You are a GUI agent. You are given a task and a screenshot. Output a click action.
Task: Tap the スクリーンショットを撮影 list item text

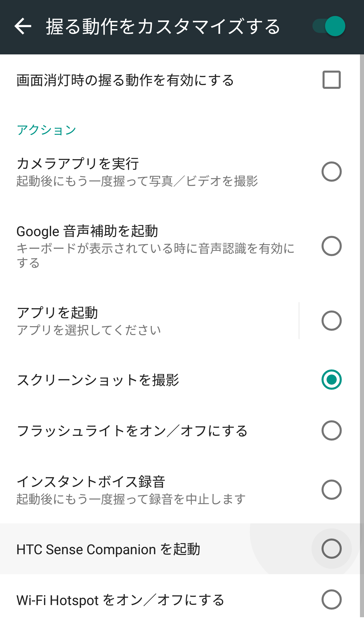tap(98, 380)
